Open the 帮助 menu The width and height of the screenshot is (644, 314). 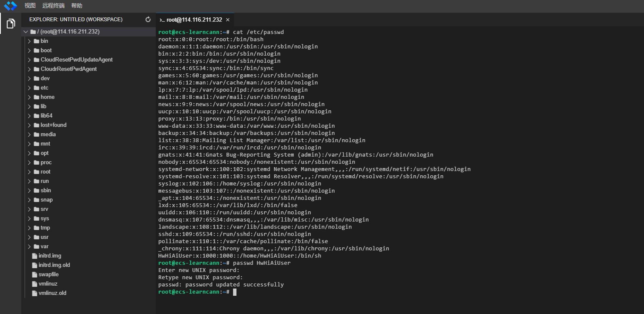(77, 6)
